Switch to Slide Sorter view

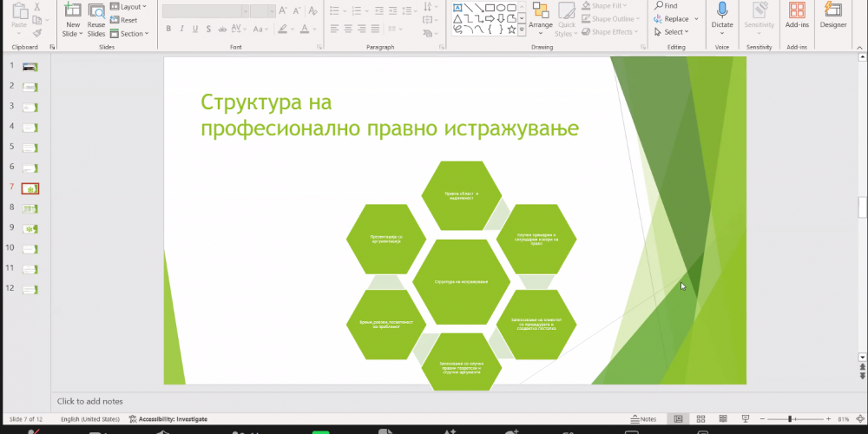701,419
